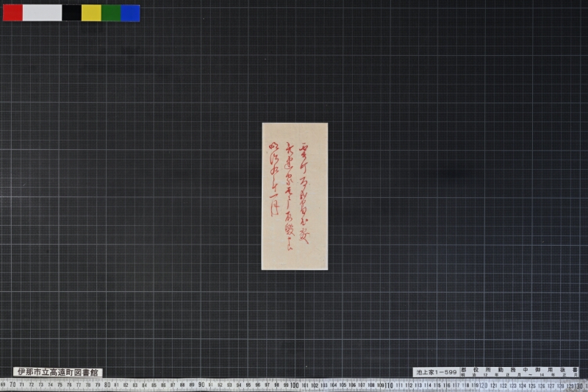The image size is (588, 392).
Task: Click the '80' mark on the ruler
Action: [x=107, y=385]
